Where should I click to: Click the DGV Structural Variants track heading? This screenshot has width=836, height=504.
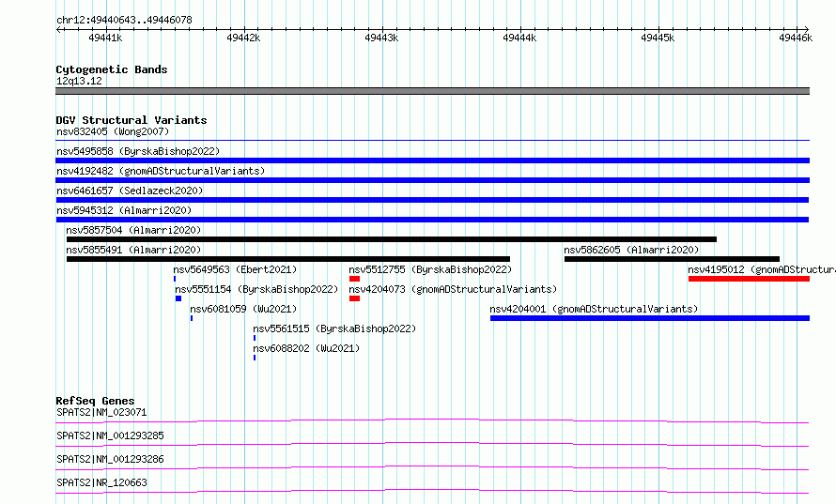pos(132,120)
